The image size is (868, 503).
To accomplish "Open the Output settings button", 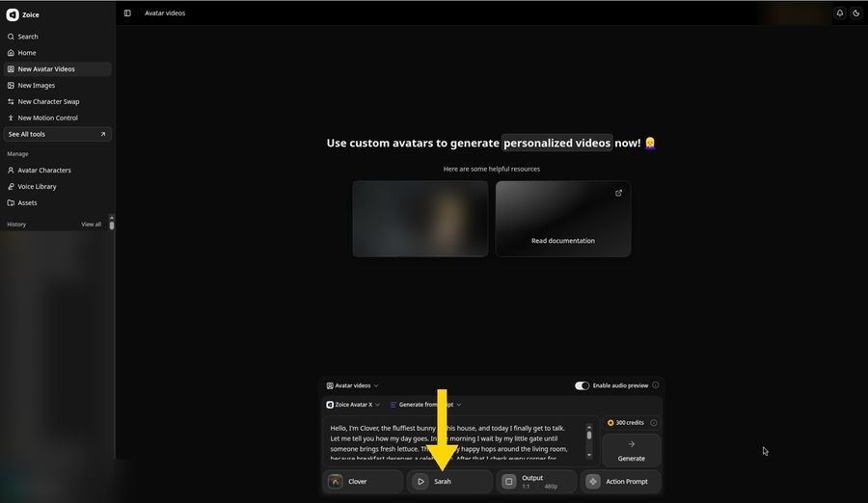I will 536,482.
